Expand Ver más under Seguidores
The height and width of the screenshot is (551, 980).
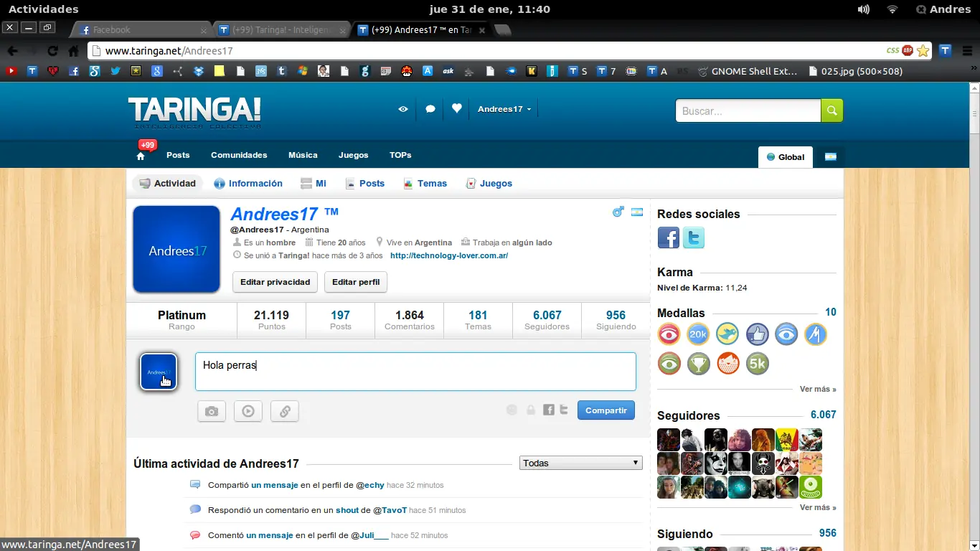pos(818,507)
